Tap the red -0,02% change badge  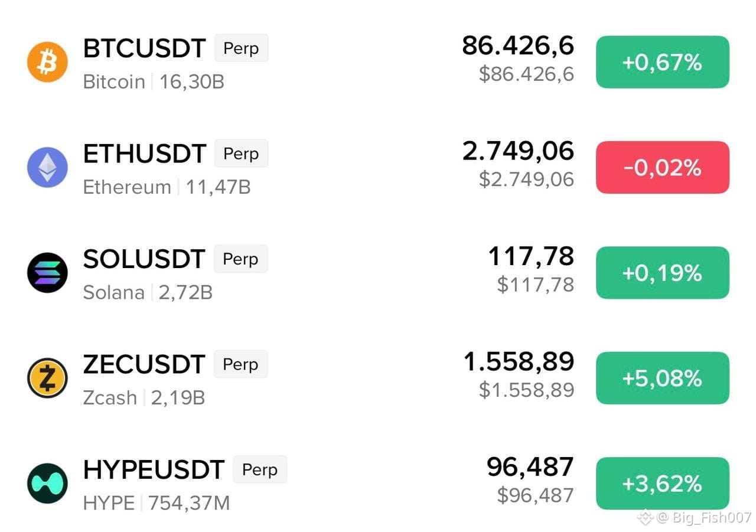tap(663, 167)
